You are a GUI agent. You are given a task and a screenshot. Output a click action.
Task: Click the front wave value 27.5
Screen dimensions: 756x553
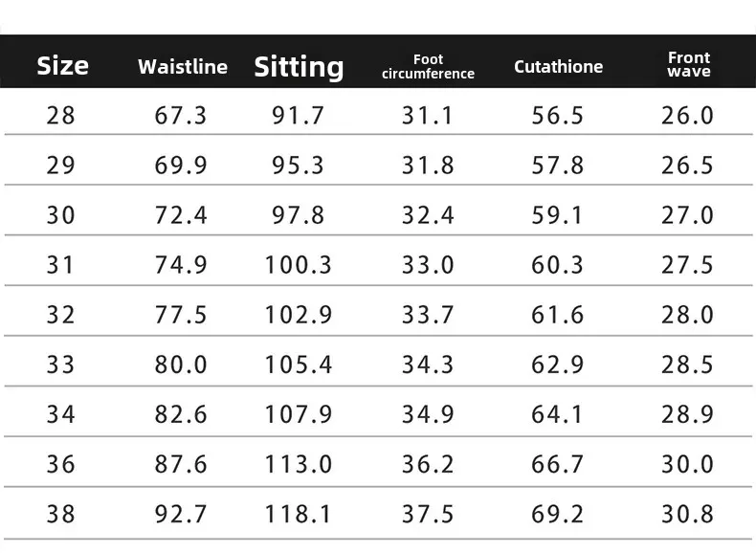(687, 265)
